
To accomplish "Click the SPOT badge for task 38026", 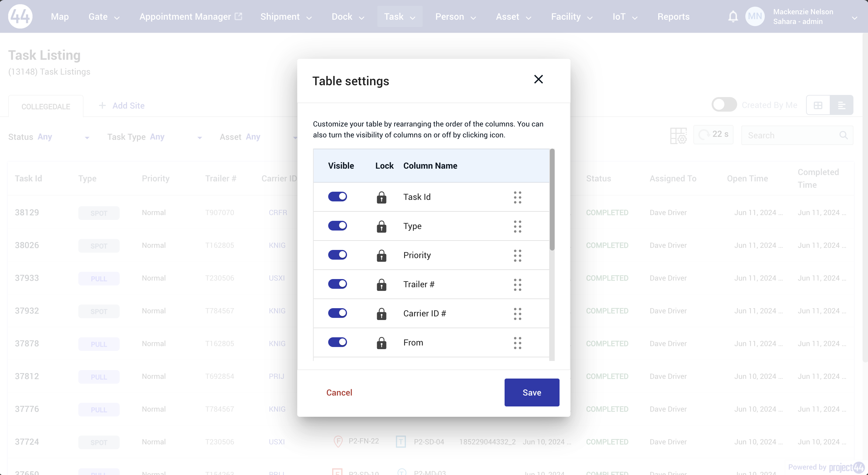I will tap(99, 246).
